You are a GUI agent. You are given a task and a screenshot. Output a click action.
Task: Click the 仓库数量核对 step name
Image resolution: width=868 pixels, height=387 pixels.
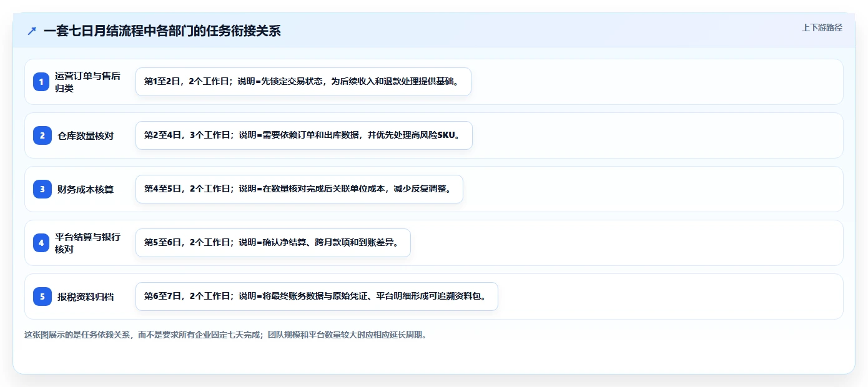pos(86,135)
